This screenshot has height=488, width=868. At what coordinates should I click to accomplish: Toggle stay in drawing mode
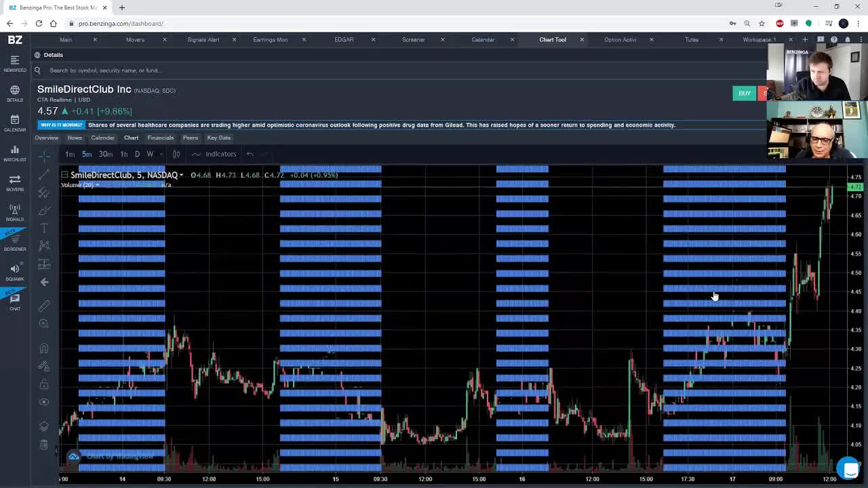(x=44, y=367)
